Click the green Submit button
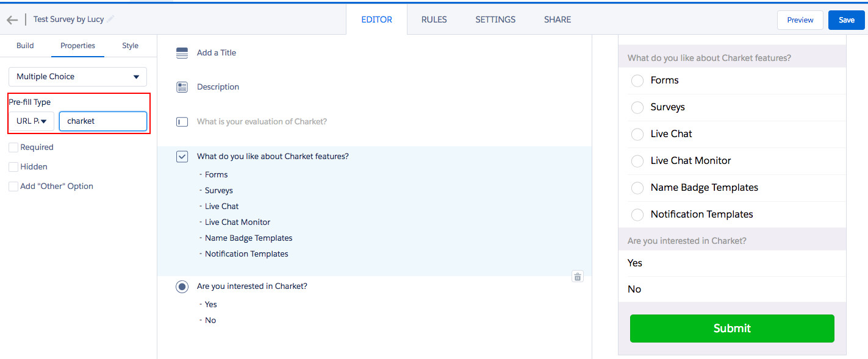The height and width of the screenshot is (359, 868). pos(731,329)
